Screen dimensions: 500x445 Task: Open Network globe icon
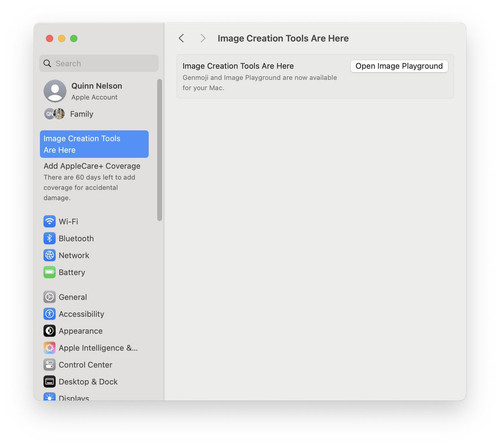pos(49,255)
